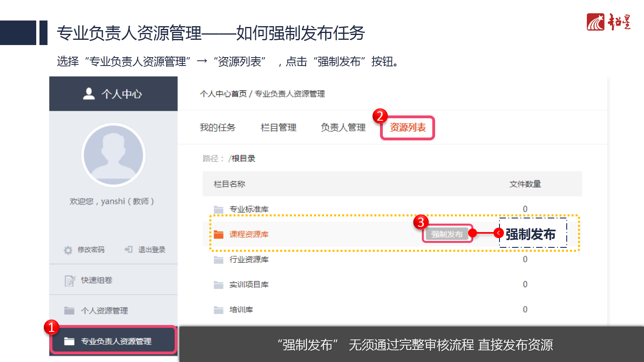Click the folder icon for 实训项目库
The height and width of the screenshot is (362, 644).
(x=219, y=285)
